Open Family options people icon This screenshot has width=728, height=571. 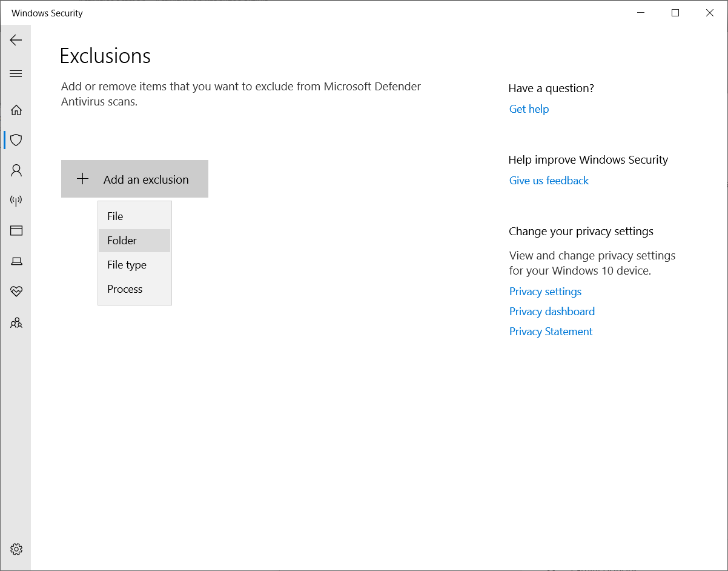click(16, 322)
